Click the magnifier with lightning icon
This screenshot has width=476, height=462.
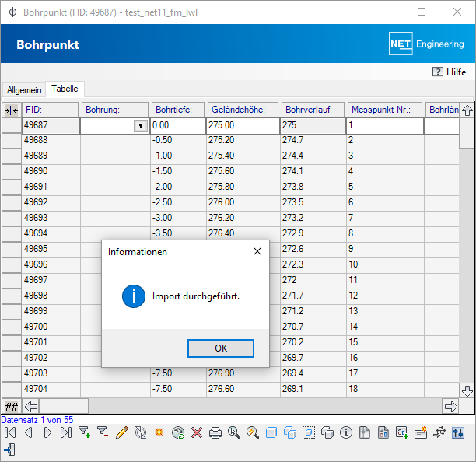(253, 432)
